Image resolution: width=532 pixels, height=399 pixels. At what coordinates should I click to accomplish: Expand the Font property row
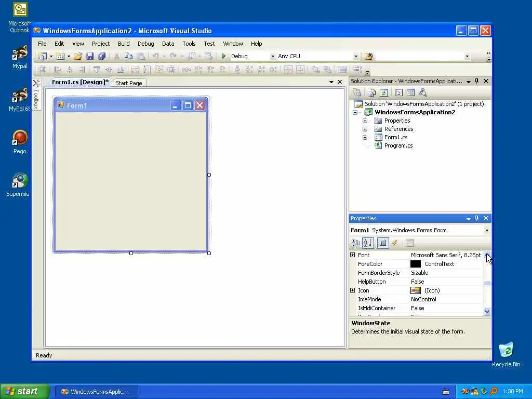point(353,255)
